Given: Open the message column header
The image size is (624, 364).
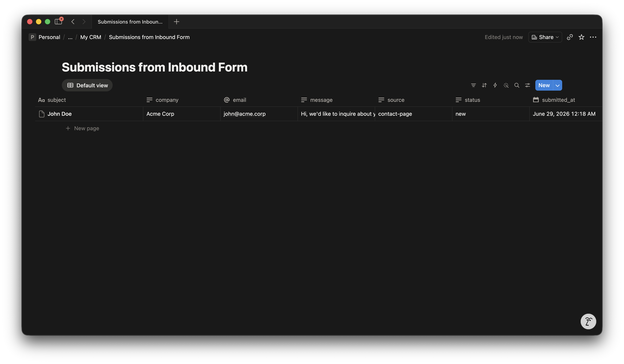Looking at the screenshot, I should [x=336, y=100].
